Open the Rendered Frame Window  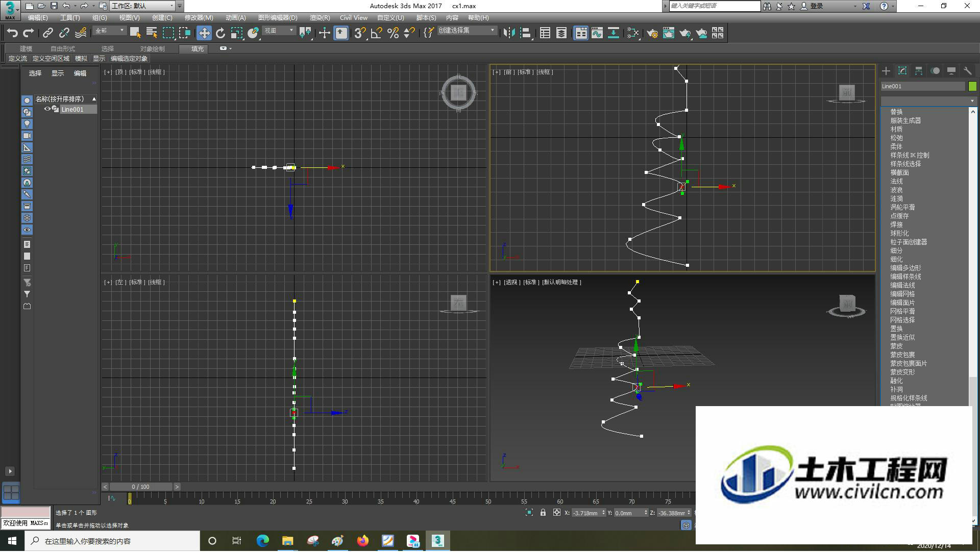[669, 33]
